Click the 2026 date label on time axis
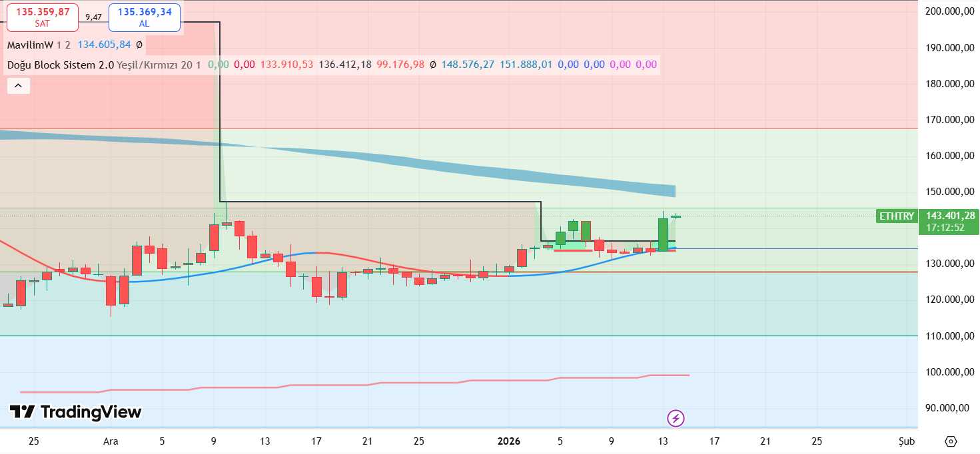 [510, 441]
